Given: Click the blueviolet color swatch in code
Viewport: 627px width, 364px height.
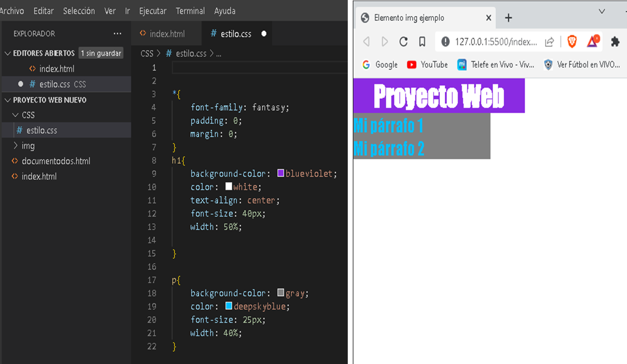Looking at the screenshot, I should tap(280, 173).
